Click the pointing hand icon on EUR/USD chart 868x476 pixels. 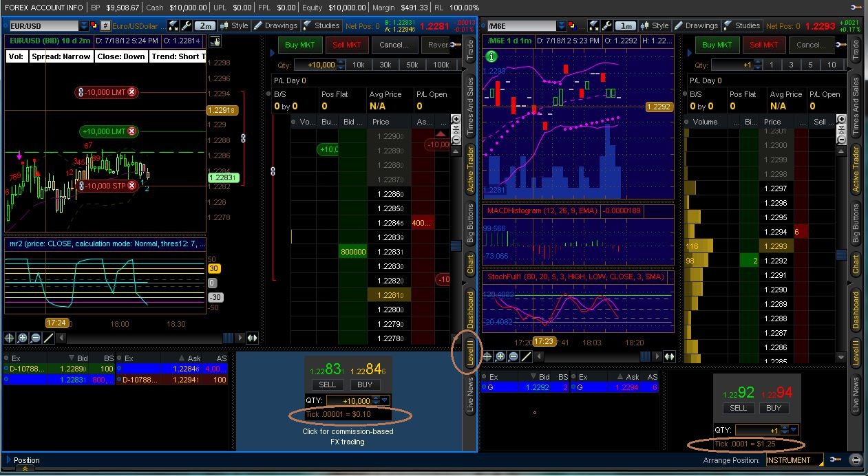[x=215, y=41]
